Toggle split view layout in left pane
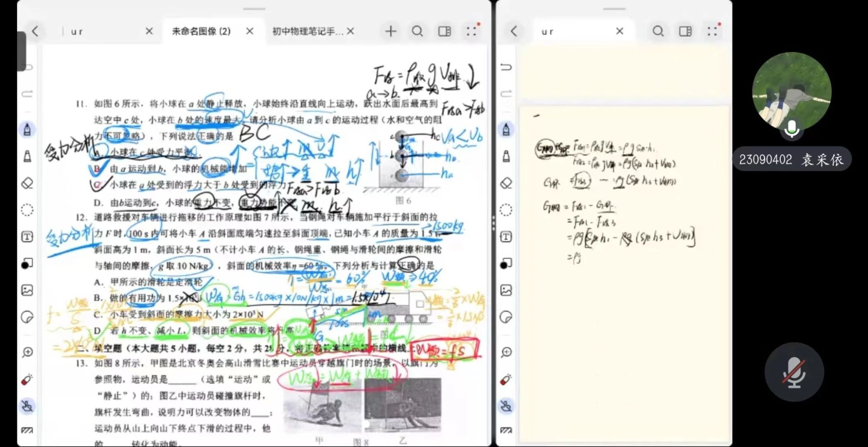This screenshot has width=868, height=447. point(445,31)
